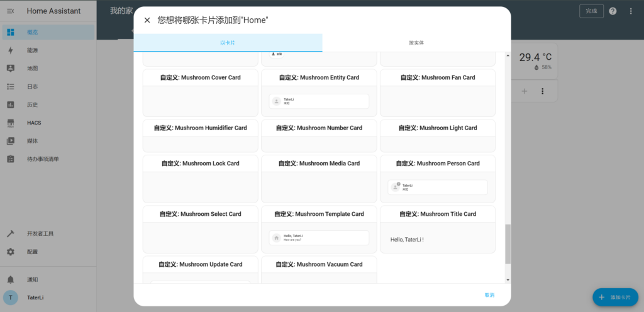This screenshot has width=644, height=312.
Task: Select the Mushroom Title Card
Action: tap(438, 230)
